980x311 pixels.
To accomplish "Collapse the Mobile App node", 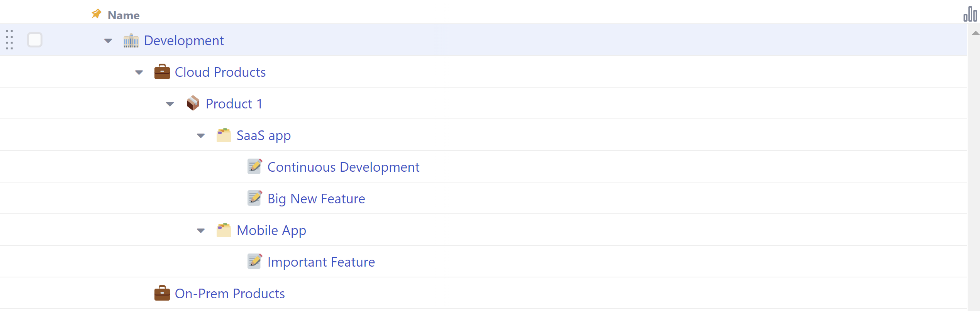I will (x=201, y=230).
